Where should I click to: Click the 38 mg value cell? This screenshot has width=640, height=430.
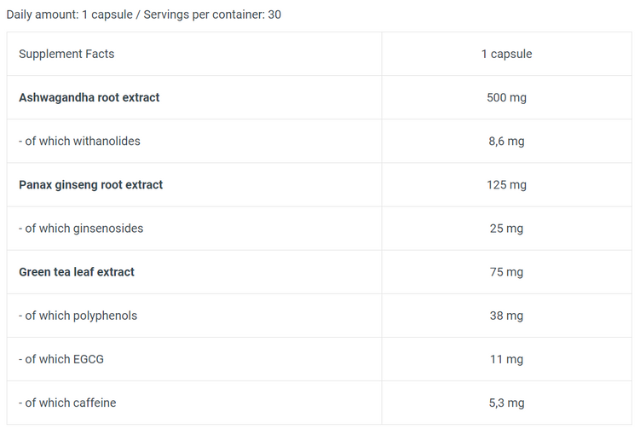point(506,316)
